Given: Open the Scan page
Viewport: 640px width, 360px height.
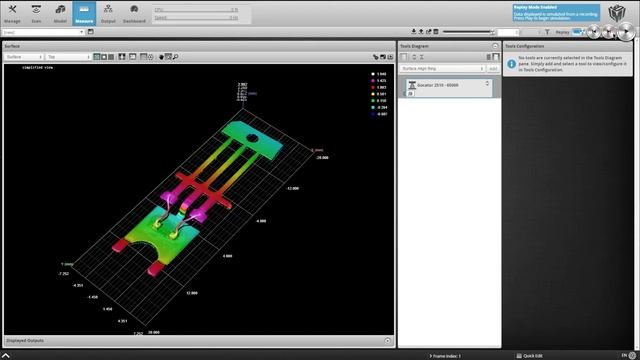Looking at the screenshot, I should coord(36,13).
